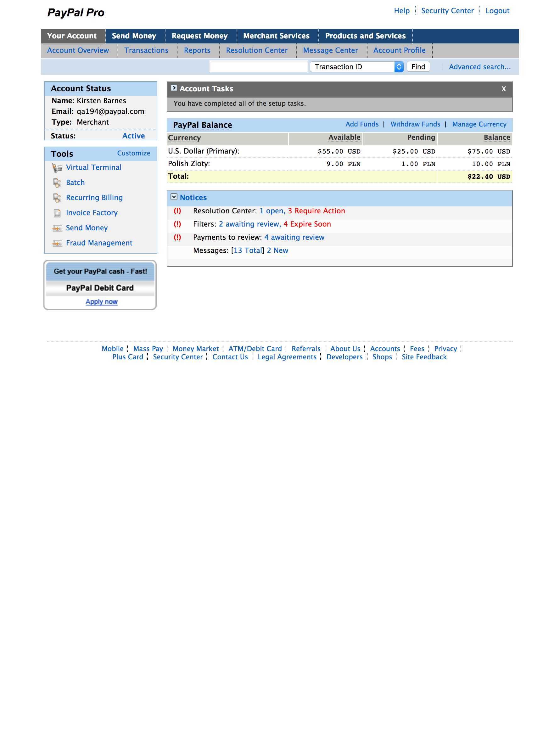Switch to the Merchant Services tab
Image resolution: width=560 pixels, height=730 pixels.
(276, 36)
